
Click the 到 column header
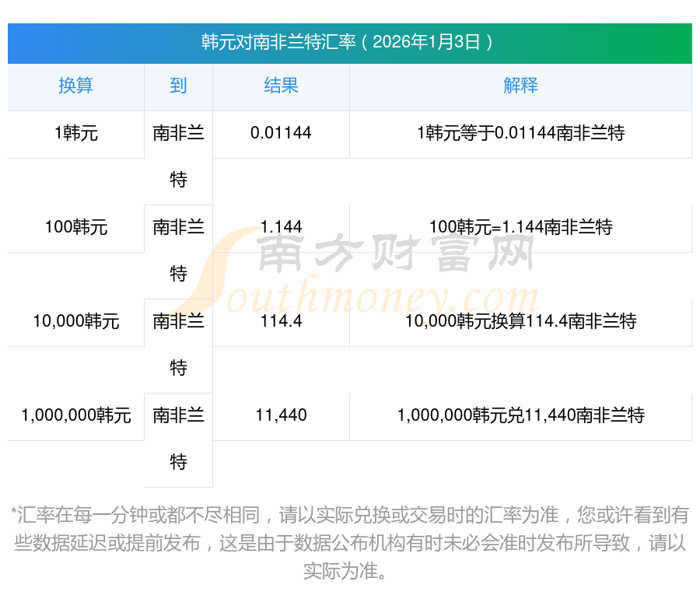[178, 86]
